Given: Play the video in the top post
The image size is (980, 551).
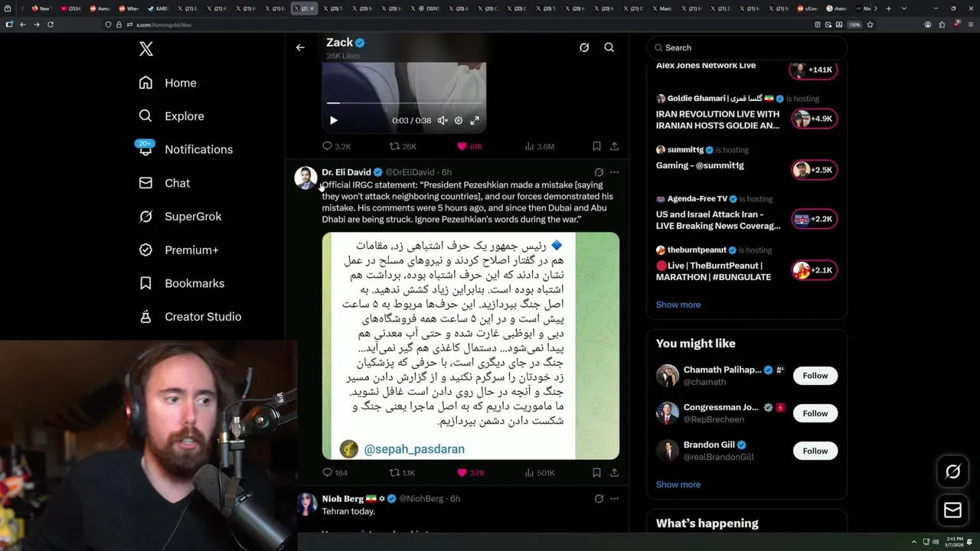Looking at the screenshot, I should 333,120.
